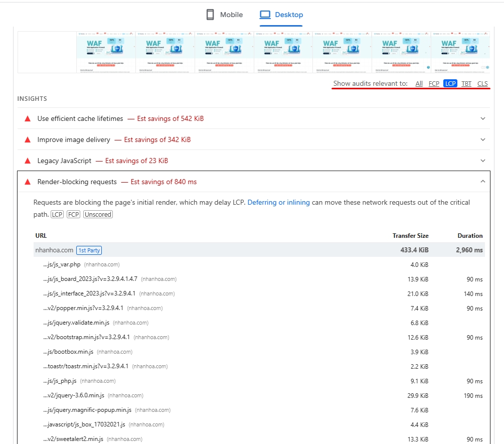Click the nhanhoa.com group row name
The height and width of the screenshot is (444, 504).
click(54, 250)
